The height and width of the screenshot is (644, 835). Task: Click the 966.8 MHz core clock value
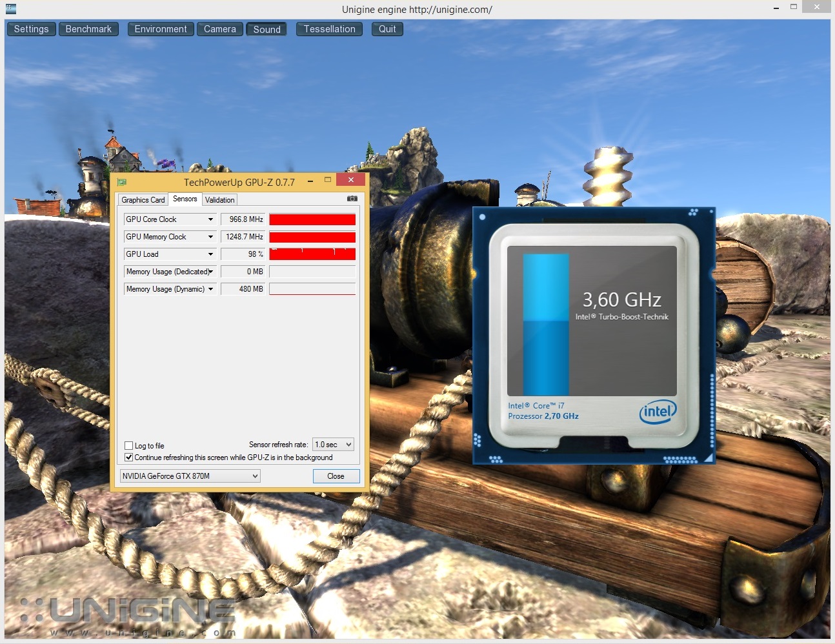[x=243, y=219]
